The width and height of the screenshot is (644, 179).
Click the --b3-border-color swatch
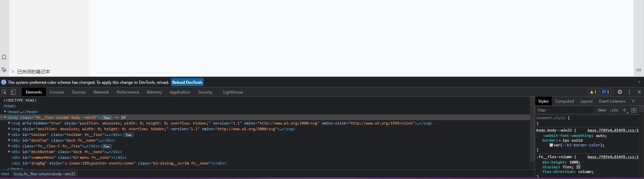pyautogui.click(x=551, y=145)
